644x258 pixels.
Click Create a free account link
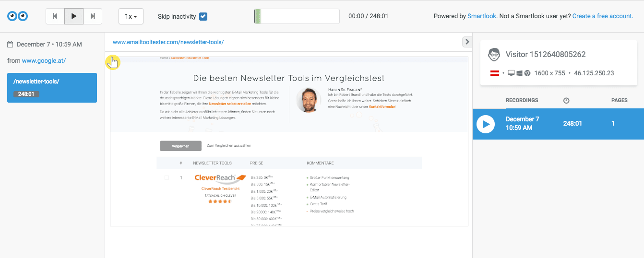coord(603,16)
